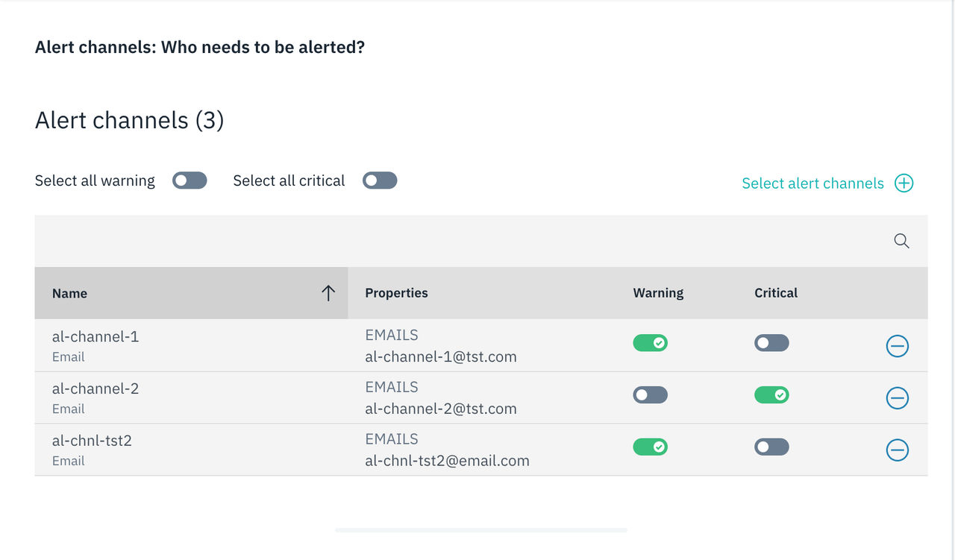This screenshot has width=955, height=560.
Task: Remove al-channel-2 using minus icon
Action: [x=897, y=398]
